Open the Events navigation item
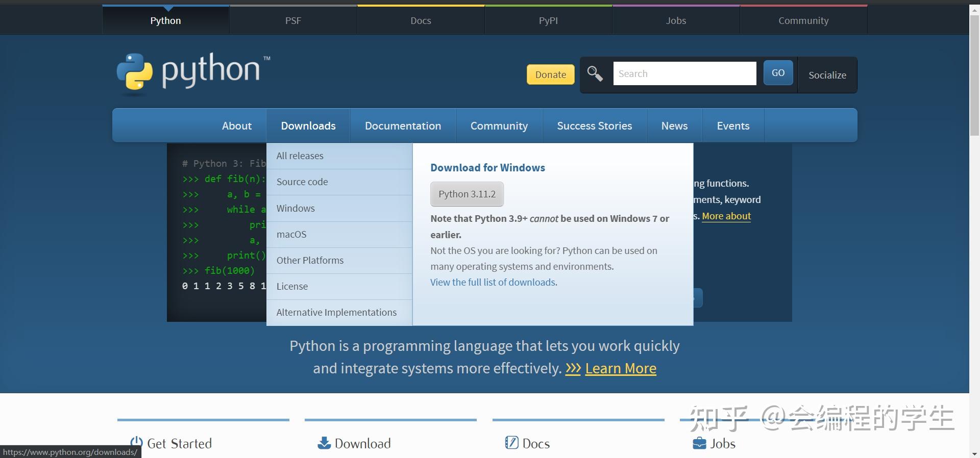 click(733, 125)
